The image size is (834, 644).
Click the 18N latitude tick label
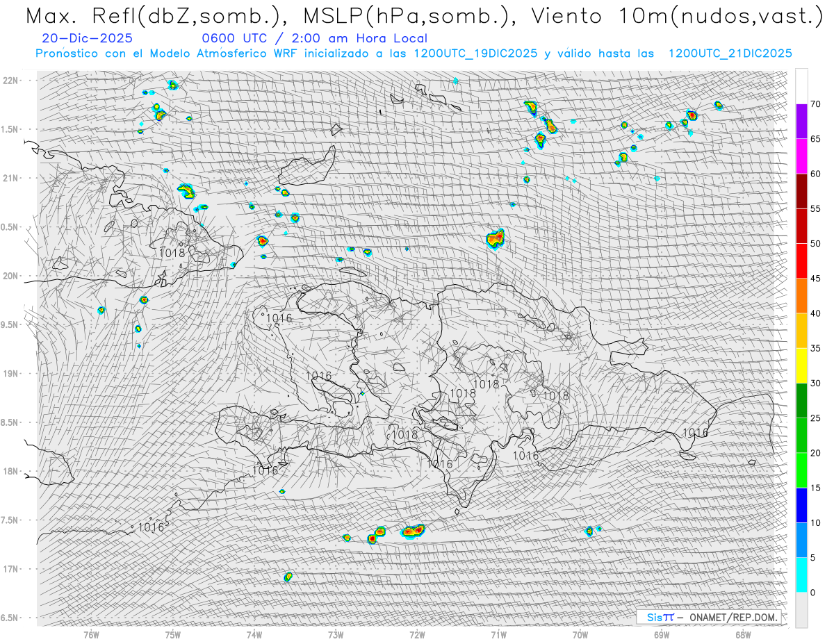[x=10, y=471]
